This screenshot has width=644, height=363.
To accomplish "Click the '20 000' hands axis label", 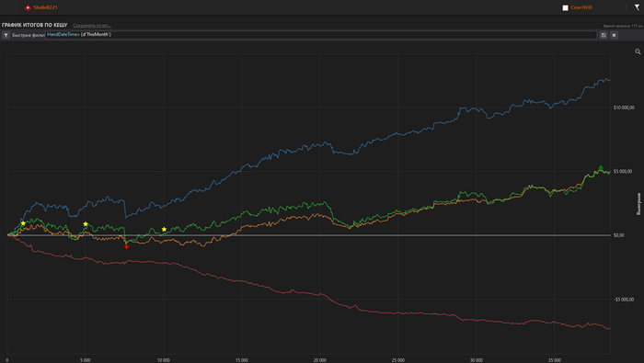I will click(x=320, y=360).
